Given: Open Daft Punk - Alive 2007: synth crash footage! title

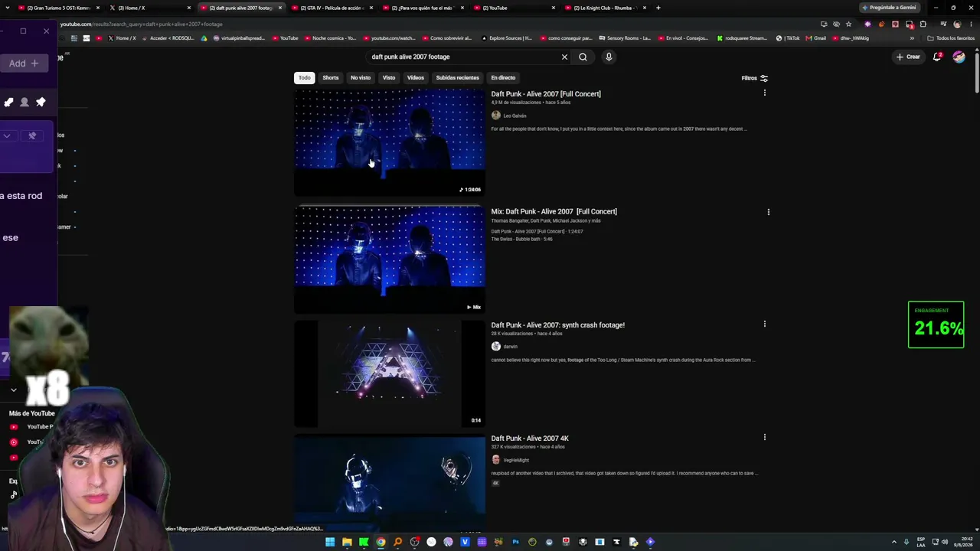Looking at the screenshot, I should pos(558,325).
